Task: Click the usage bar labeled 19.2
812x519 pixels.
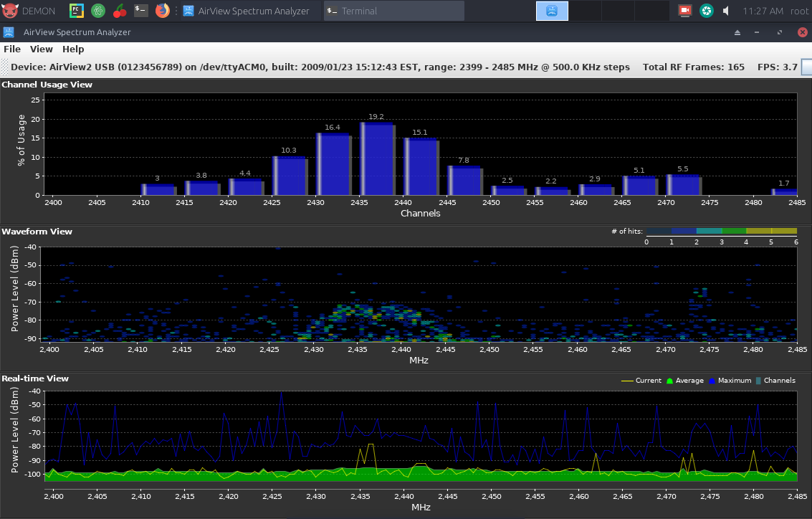Action: (x=378, y=158)
